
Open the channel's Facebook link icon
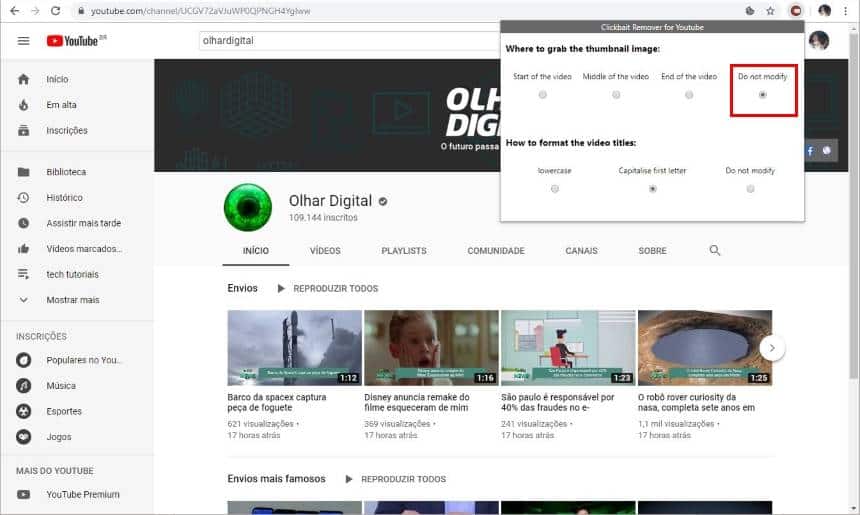pyautogui.click(x=810, y=151)
